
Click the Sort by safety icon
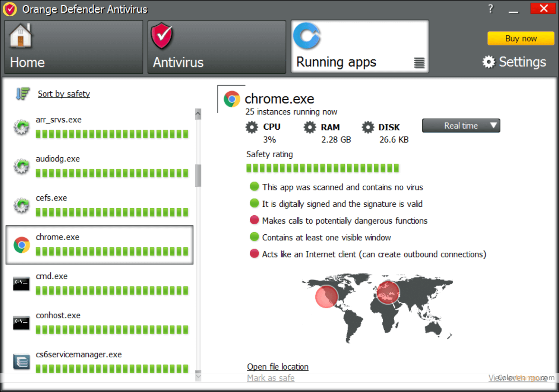coord(22,94)
